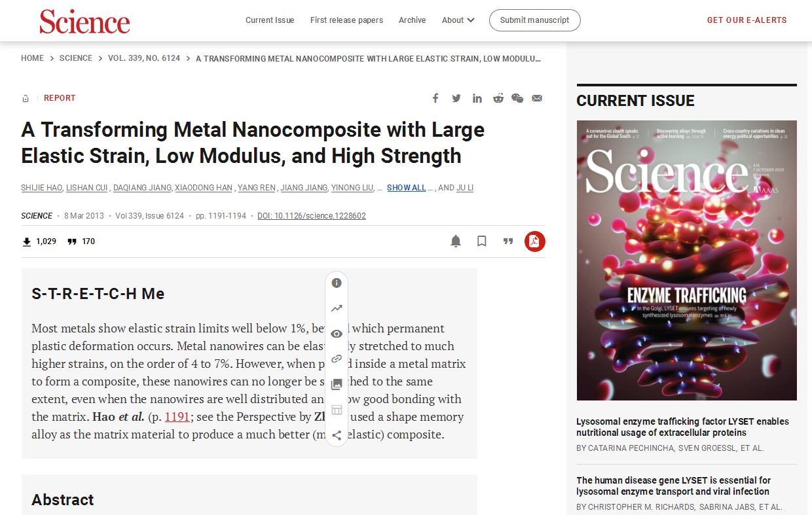812x515 pixels.
Task: Open the current issue cover thumbnail
Action: (686, 260)
